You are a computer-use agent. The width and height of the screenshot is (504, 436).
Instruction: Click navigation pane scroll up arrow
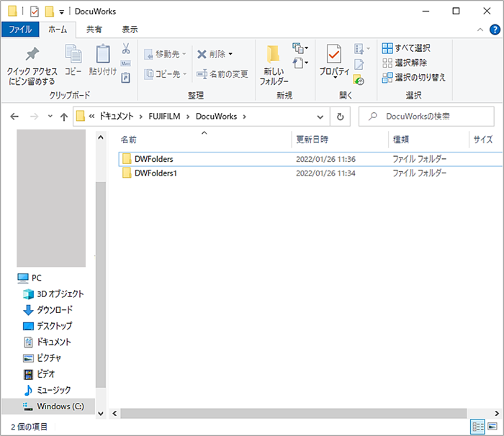(x=101, y=137)
